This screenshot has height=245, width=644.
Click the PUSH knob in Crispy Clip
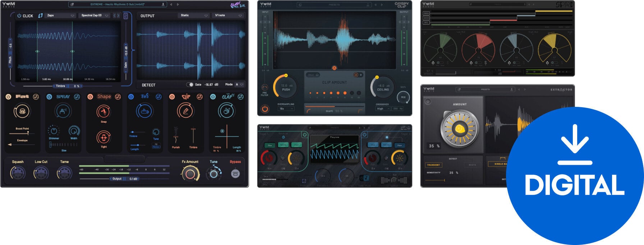[286, 87]
